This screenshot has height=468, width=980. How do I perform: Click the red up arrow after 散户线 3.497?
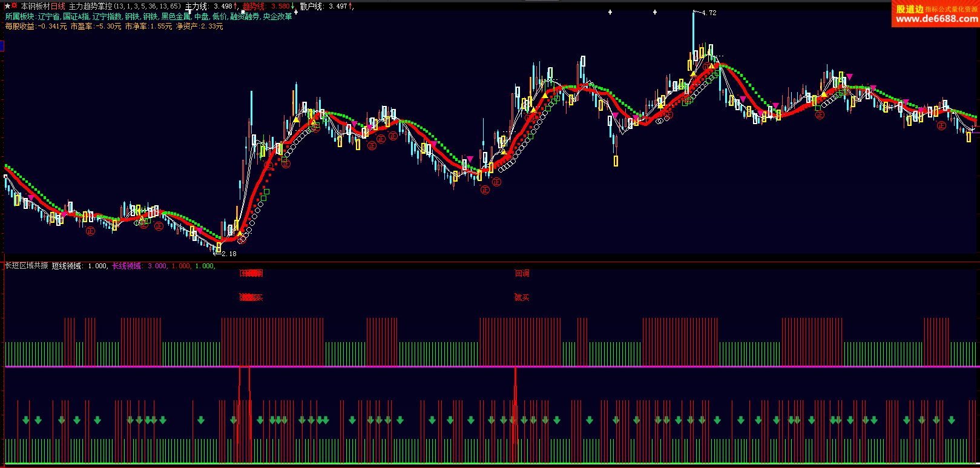pos(350,6)
